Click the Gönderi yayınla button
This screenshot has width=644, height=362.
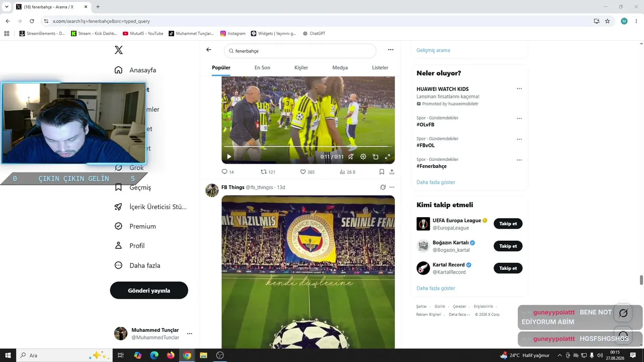[x=149, y=290]
